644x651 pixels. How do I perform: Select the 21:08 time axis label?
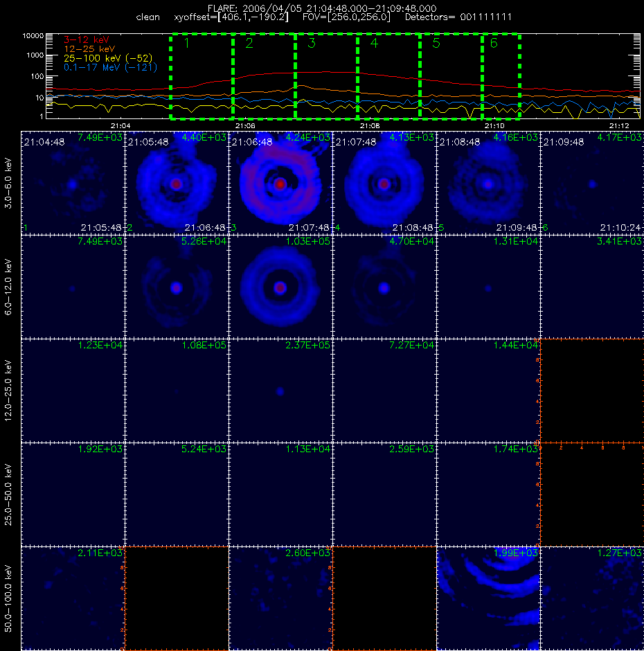tap(370, 126)
